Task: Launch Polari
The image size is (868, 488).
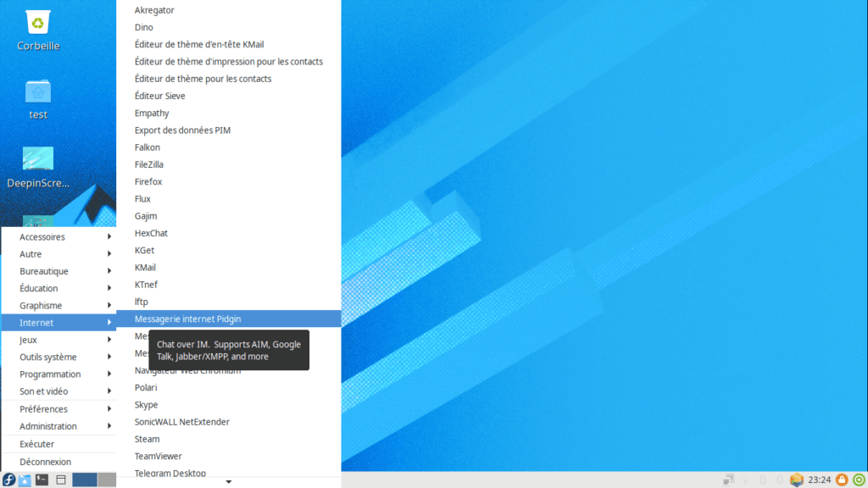Action: (x=229, y=387)
